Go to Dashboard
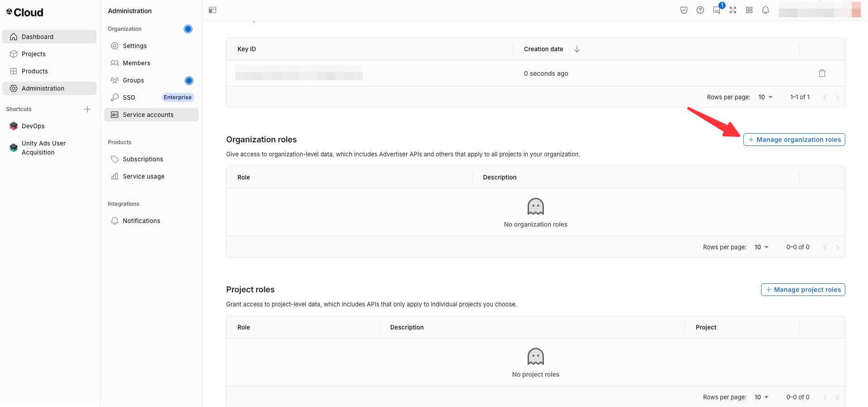 coord(49,37)
